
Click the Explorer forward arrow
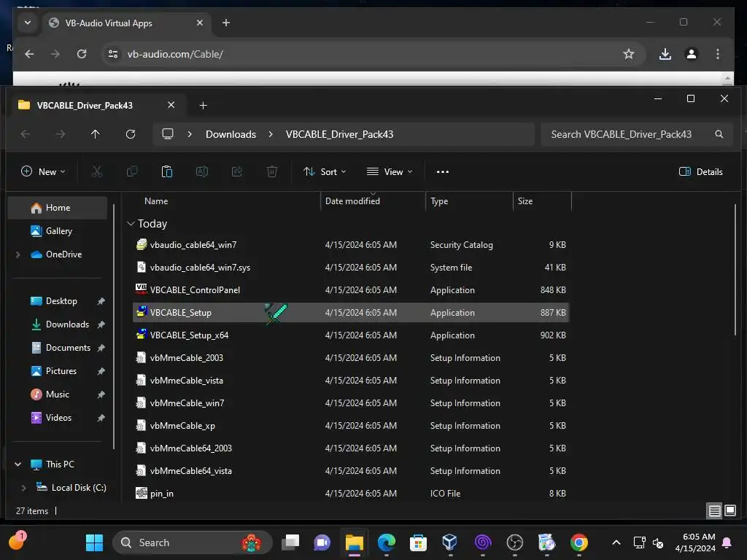61,134
